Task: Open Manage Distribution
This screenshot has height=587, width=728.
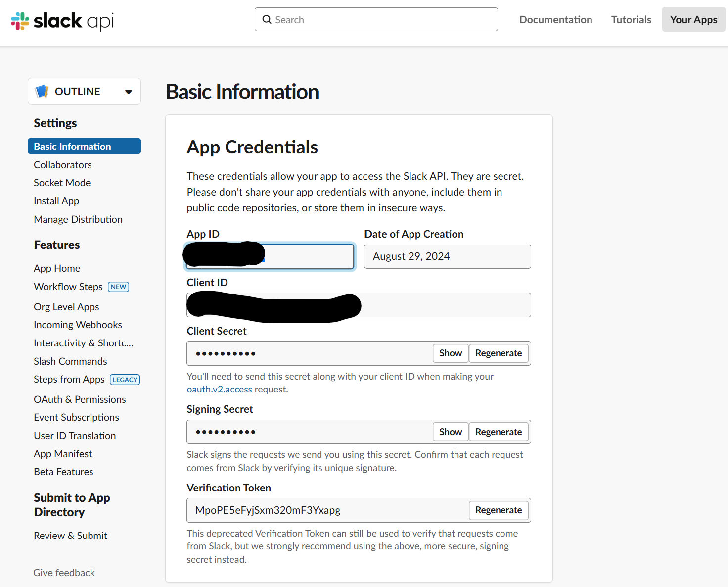Action: click(78, 219)
